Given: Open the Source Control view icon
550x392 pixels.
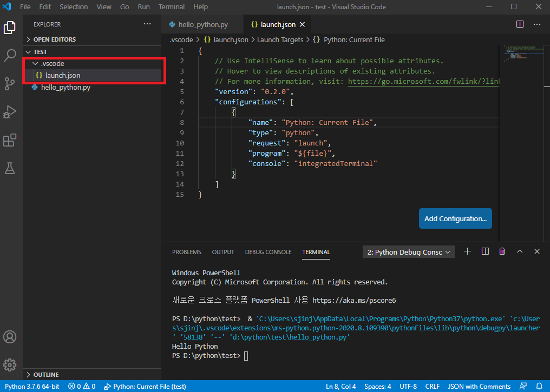Looking at the screenshot, I should click(x=9, y=84).
